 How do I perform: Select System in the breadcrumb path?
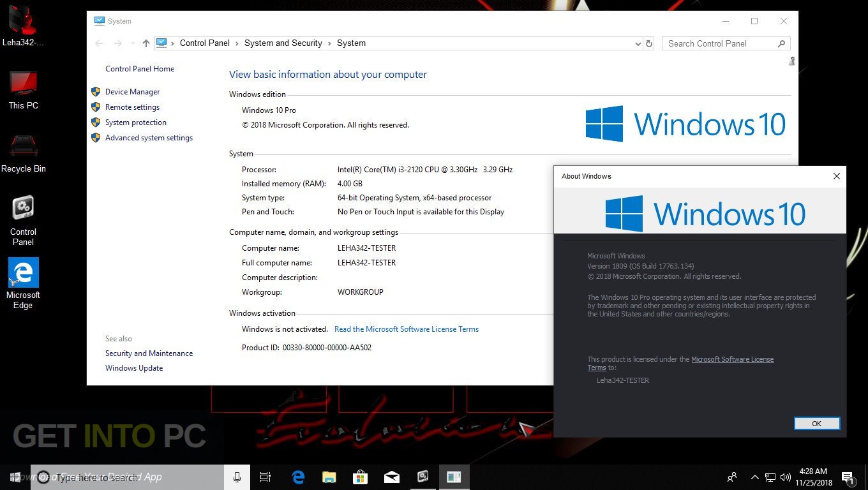[x=351, y=43]
